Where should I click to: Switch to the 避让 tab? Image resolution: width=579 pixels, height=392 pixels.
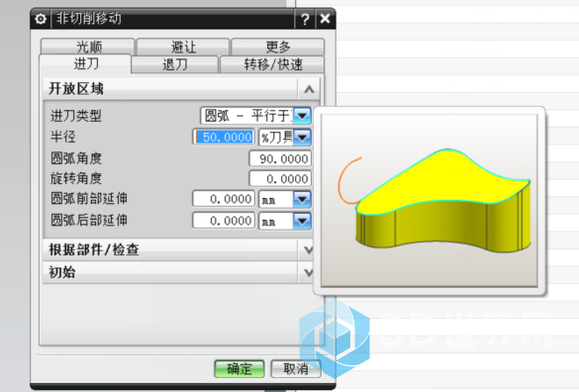[x=183, y=47]
